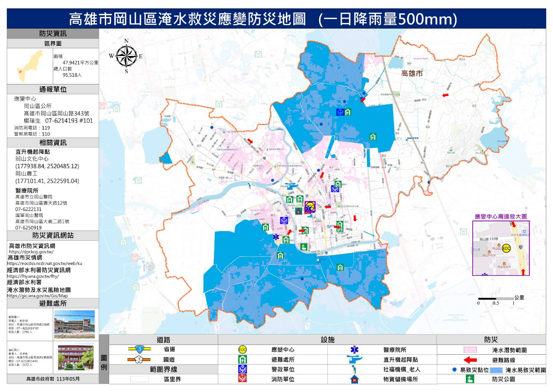This screenshot has height=392, width=553.
Task: Open the gic.wra.gov.tw/Gis/Map link
Action: [37, 296]
